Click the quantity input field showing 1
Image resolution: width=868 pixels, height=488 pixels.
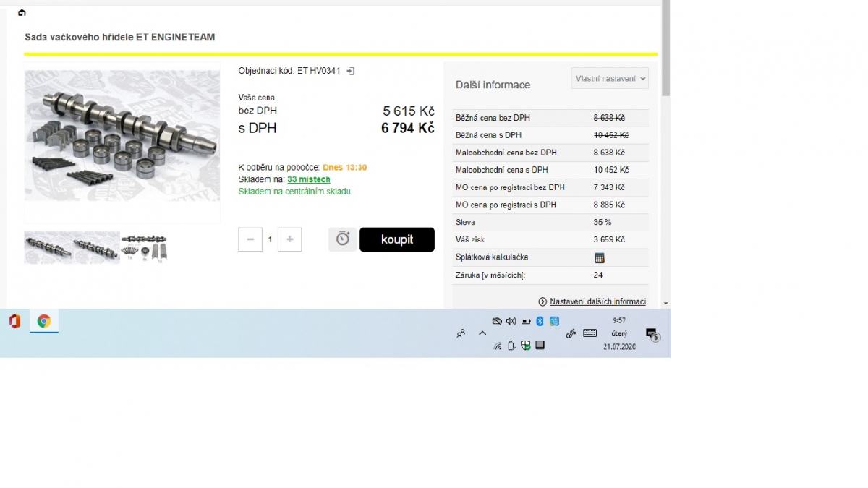[x=270, y=239]
